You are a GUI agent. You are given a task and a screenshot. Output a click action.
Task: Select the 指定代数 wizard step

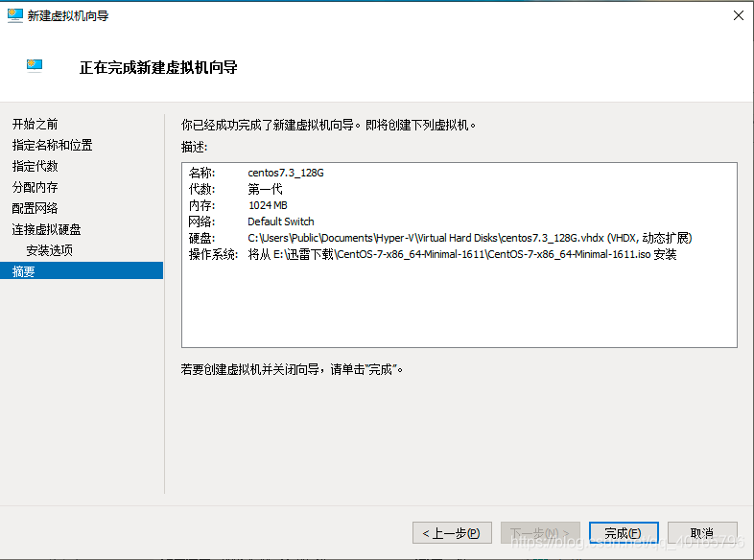click(35, 166)
